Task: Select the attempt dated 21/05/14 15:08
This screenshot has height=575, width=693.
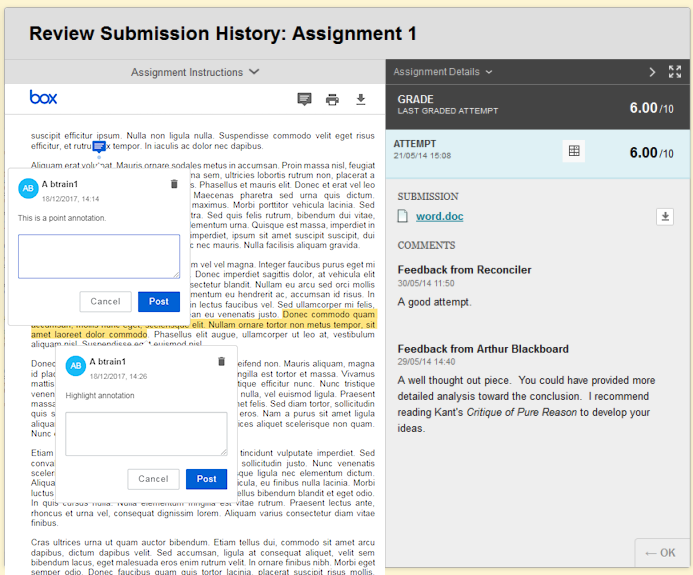Action: (537, 153)
